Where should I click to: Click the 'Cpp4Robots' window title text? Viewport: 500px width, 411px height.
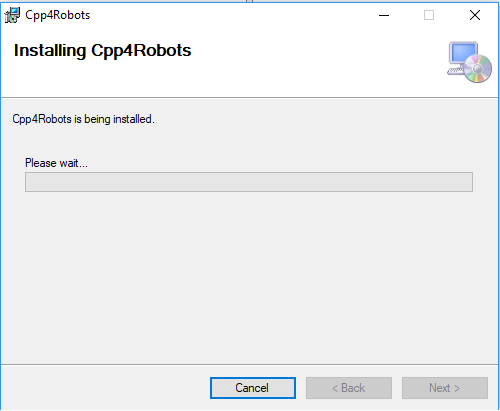tap(57, 15)
